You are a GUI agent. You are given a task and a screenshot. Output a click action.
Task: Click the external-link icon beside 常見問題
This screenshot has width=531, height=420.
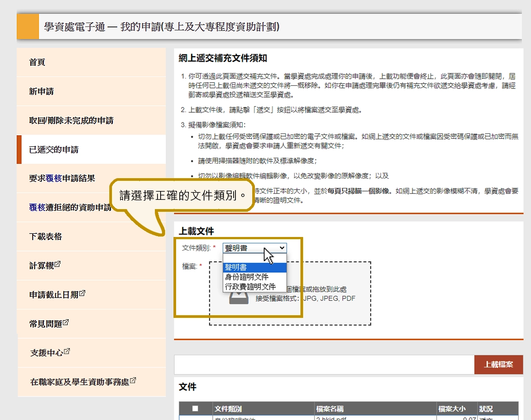[65, 323]
